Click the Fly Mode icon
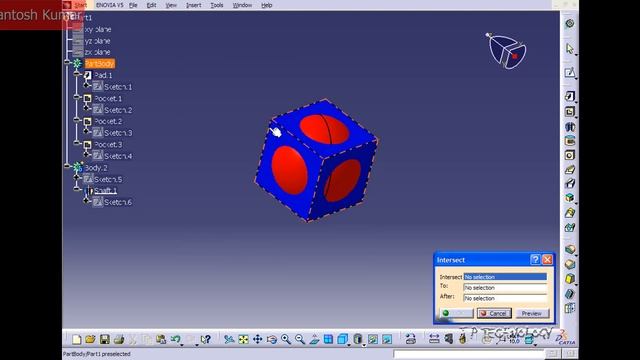Image resolution: width=640 pixels, height=360 pixels. point(229,339)
